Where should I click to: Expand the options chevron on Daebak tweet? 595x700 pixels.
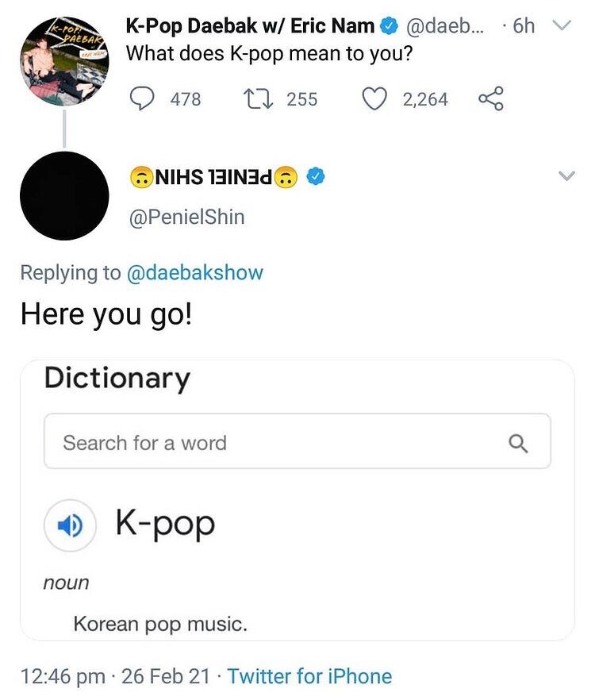(562, 25)
